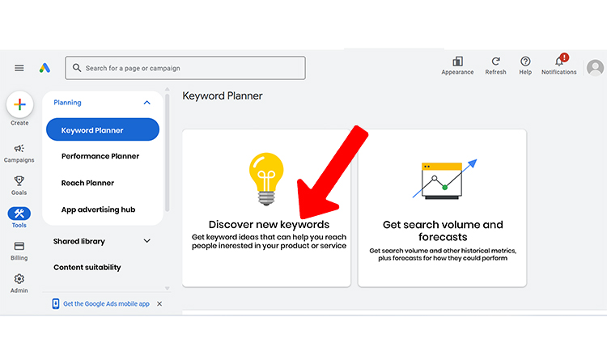Image resolution: width=607 pixels, height=364 pixels.
Task: Click the sidebar panel scrollbar
Action: 168,153
